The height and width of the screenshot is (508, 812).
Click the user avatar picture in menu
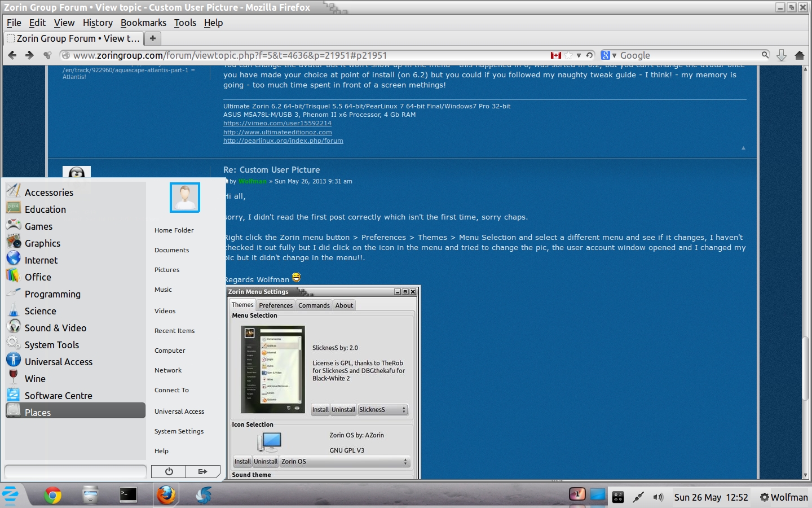coord(185,197)
